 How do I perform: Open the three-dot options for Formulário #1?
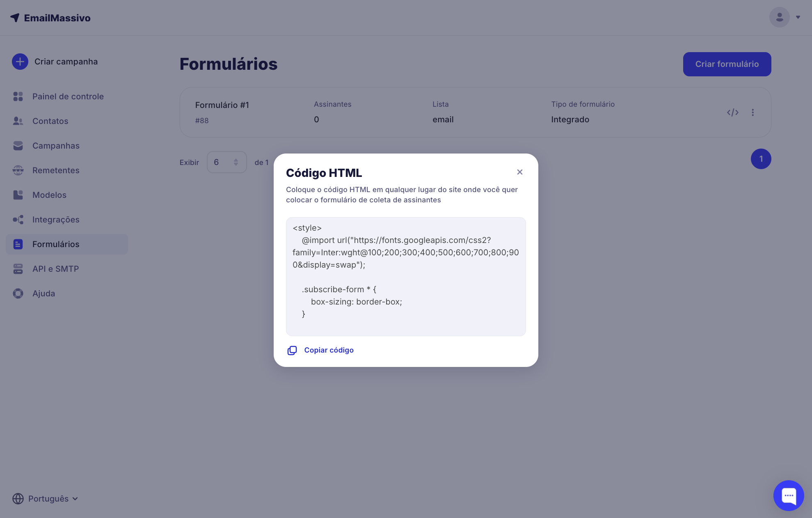pos(753,112)
